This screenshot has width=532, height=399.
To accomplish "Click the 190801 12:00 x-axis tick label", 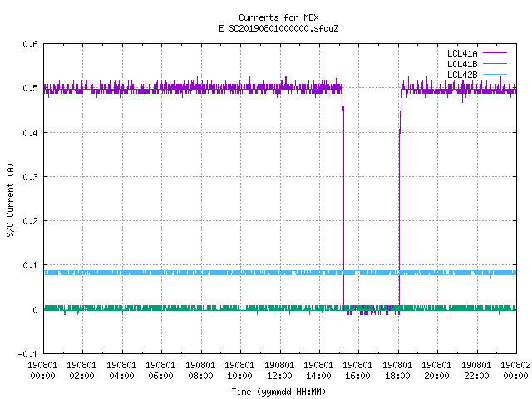I will pyautogui.click(x=279, y=371).
